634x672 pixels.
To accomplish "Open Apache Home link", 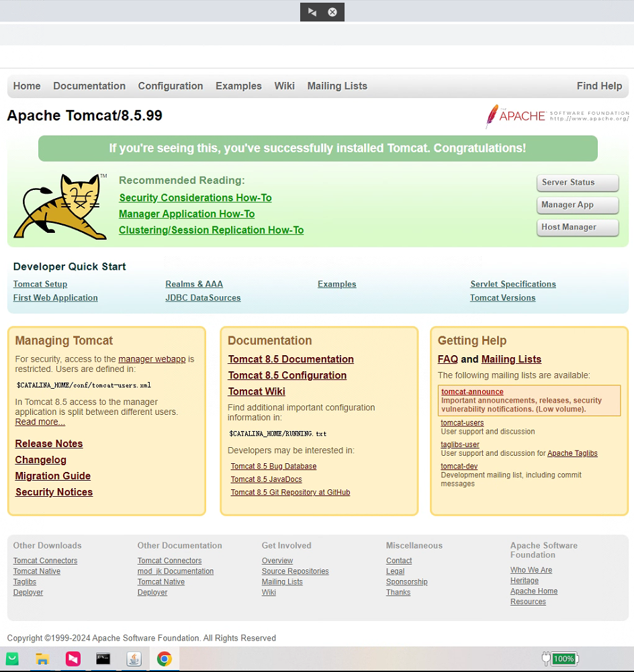I will [x=534, y=591].
